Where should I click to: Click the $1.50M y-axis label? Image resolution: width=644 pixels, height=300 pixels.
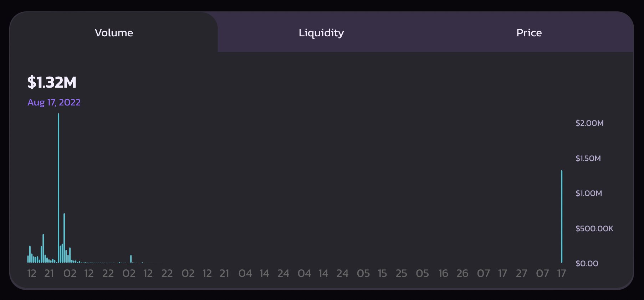[588, 158]
